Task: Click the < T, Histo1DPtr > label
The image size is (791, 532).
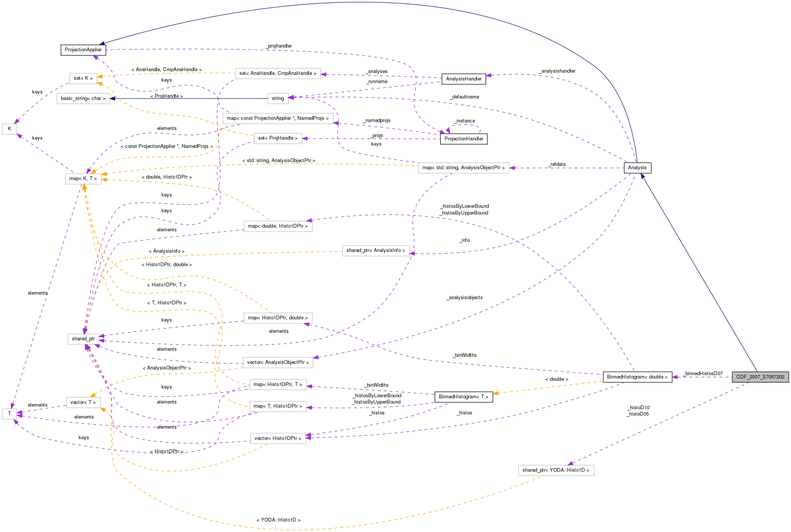Action: pos(167,303)
